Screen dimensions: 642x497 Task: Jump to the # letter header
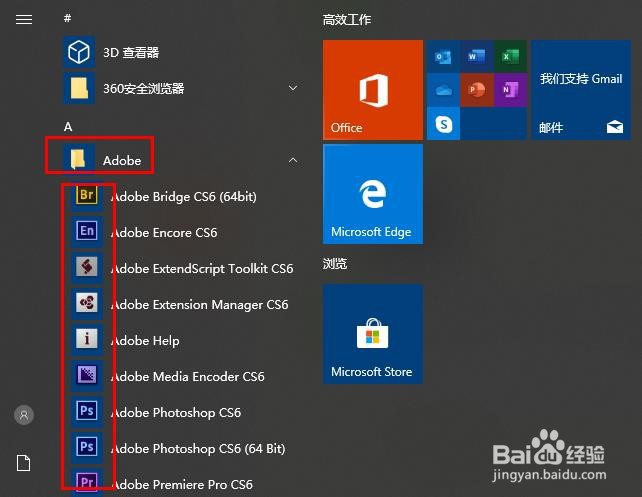tap(68, 18)
